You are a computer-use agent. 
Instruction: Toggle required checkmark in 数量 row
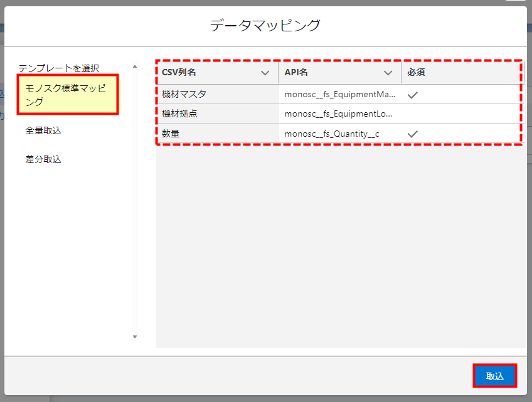click(x=412, y=134)
